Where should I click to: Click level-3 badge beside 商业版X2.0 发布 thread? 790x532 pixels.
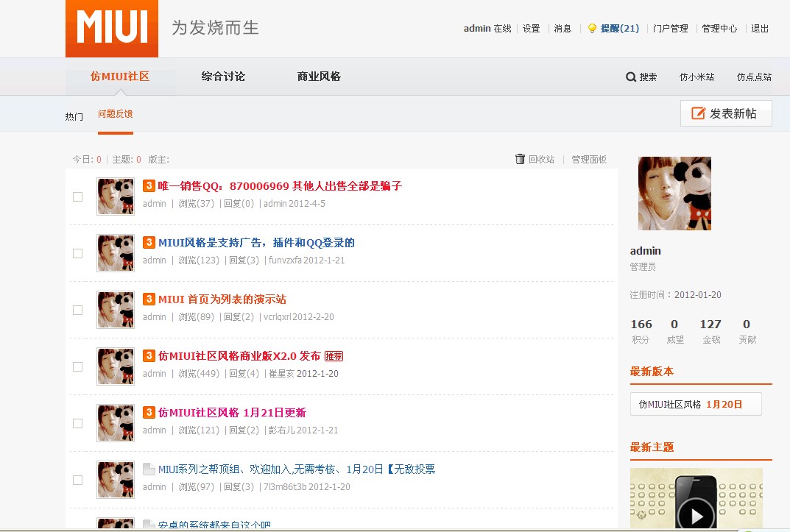pyautogui.click(x=149, y=356)
